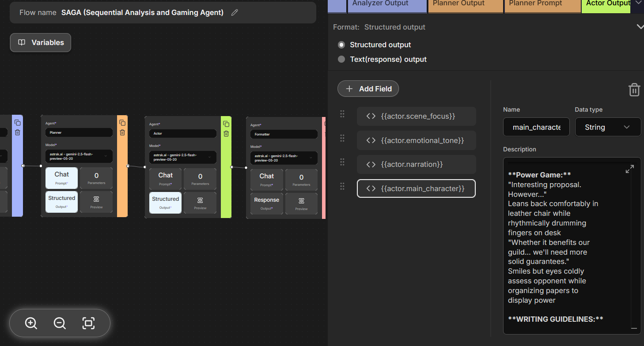
Task: Click the Planner agent name field
Action: click(x=79, y=132)
